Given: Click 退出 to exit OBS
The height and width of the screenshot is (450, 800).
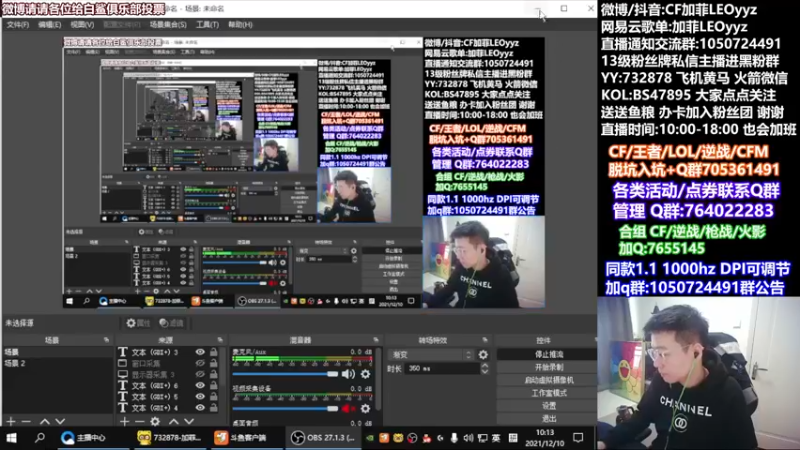Looking at the screenshot, I should point(548,418).
